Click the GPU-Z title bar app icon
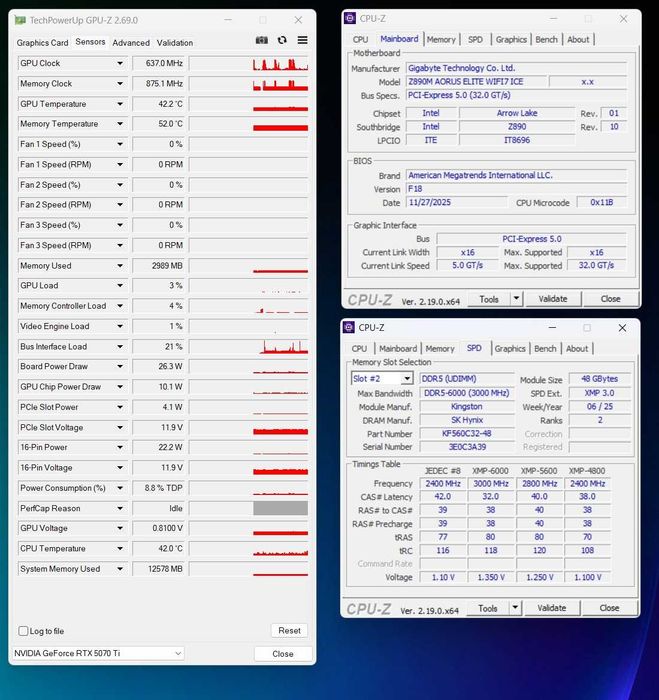The height and width of the screenshot is (700, 659). (x=20, y=20)
